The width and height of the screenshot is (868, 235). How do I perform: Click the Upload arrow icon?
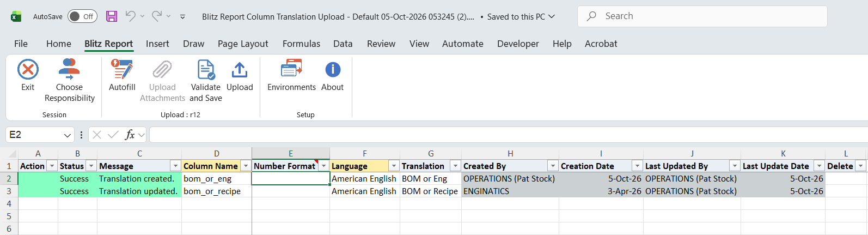point(240,70)
